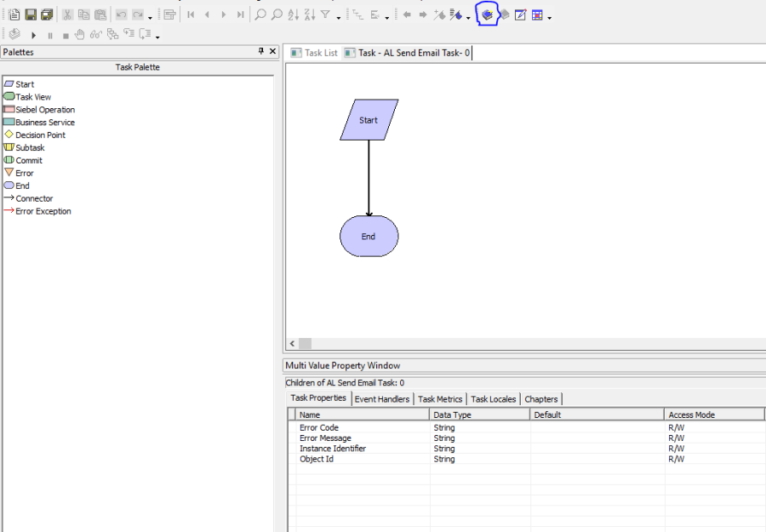Click the pause simulation icon
Screen dimensions: 766x532
pos(50,36)
